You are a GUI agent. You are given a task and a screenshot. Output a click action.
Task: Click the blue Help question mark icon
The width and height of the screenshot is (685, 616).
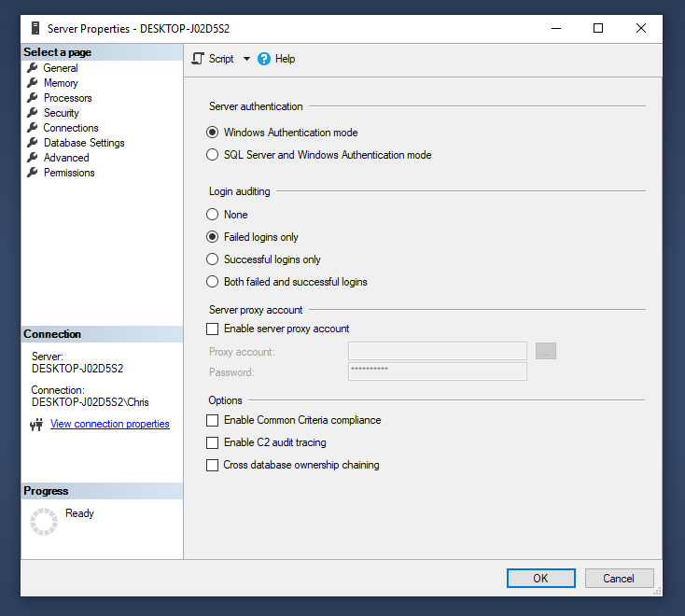pos(264,59)
